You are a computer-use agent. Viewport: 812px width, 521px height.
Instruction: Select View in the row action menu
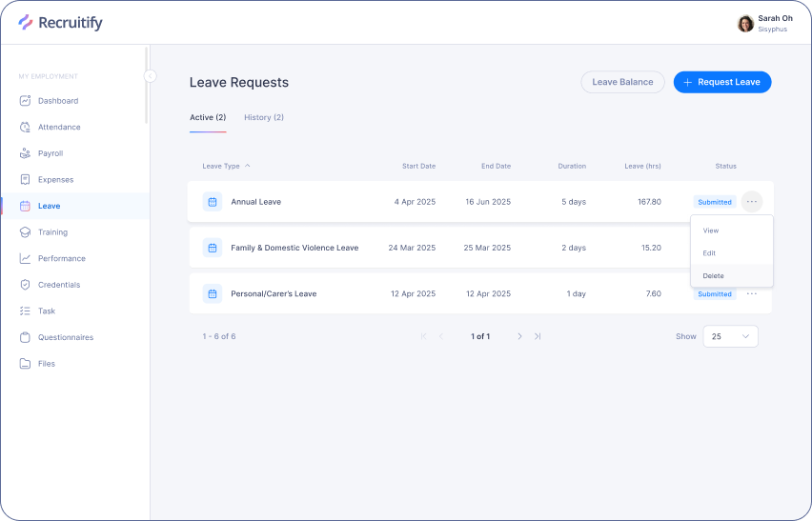[x=711, y=230]
